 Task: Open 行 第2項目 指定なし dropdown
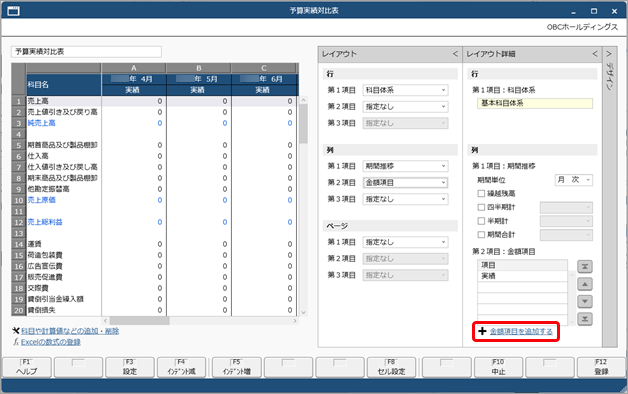[405, 107]
